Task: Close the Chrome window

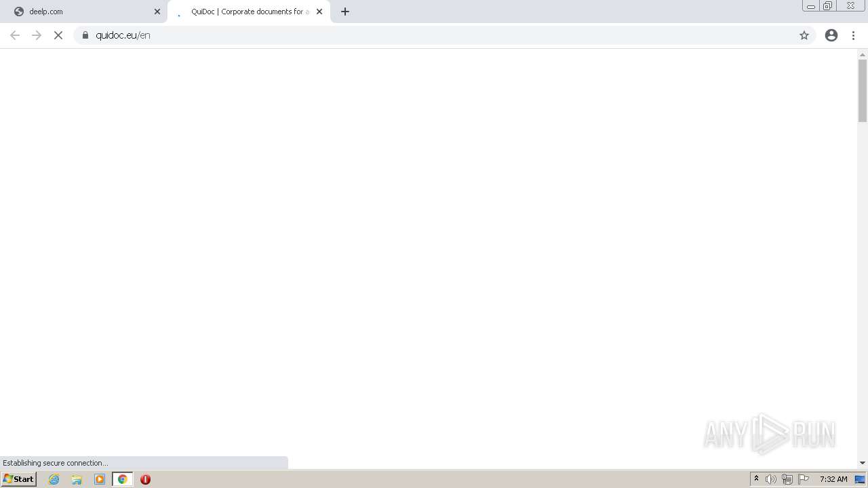Action: pyautogui.click(x=851, y=6)
